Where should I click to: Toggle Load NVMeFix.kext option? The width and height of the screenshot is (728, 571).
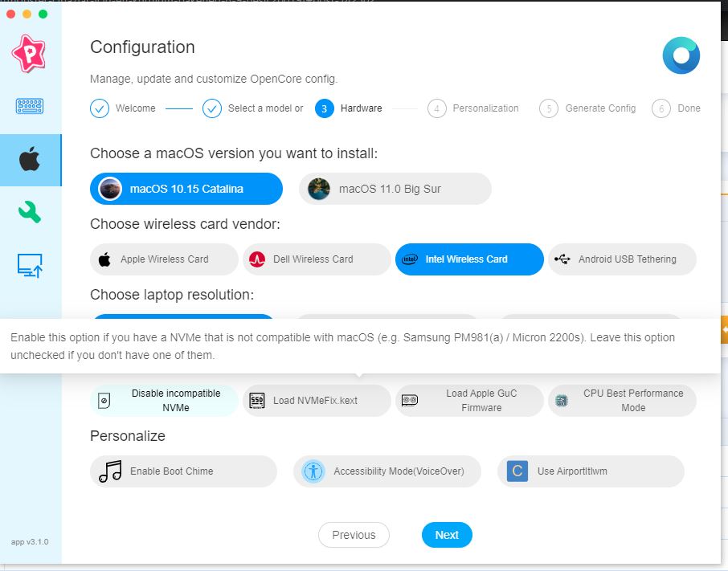tap(317, 400)
